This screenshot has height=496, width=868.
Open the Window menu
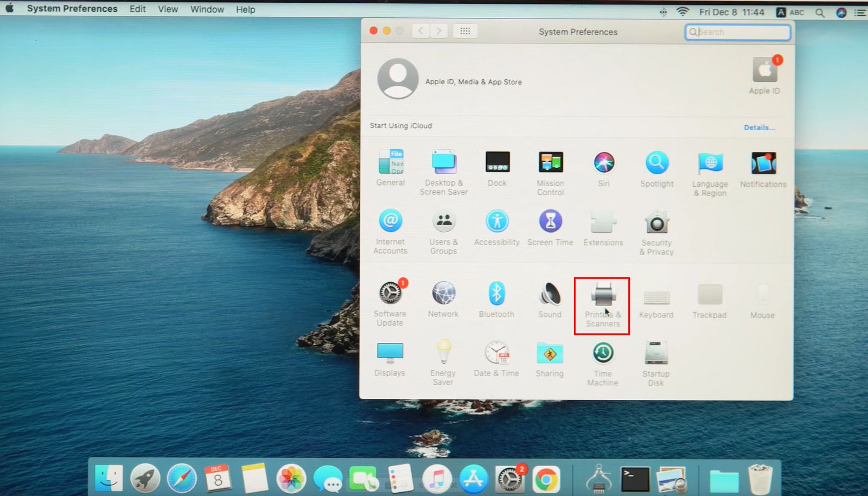207,9
